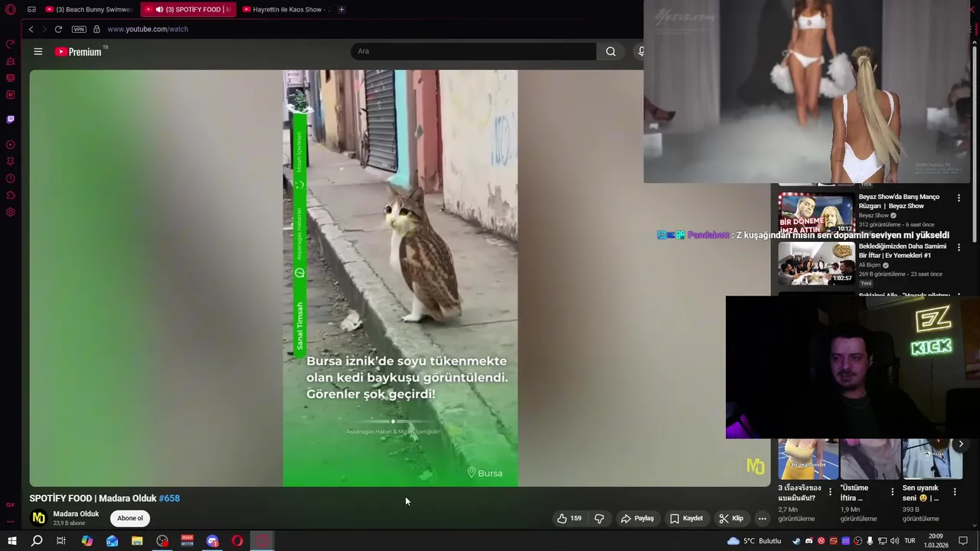Screen dimensions: 980x551
Task: Open the YouTube hamburger guide menu
Action: pyautogui.click(x=38, y=51)
